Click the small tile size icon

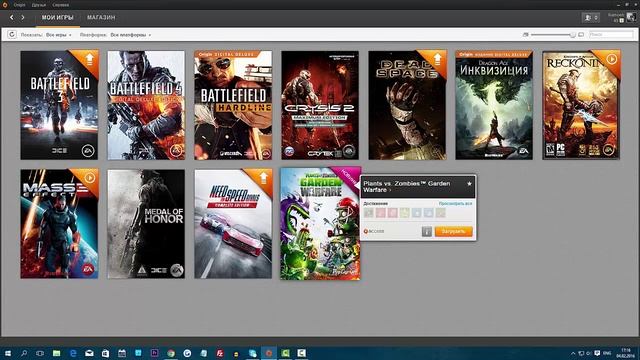(526, 35)
